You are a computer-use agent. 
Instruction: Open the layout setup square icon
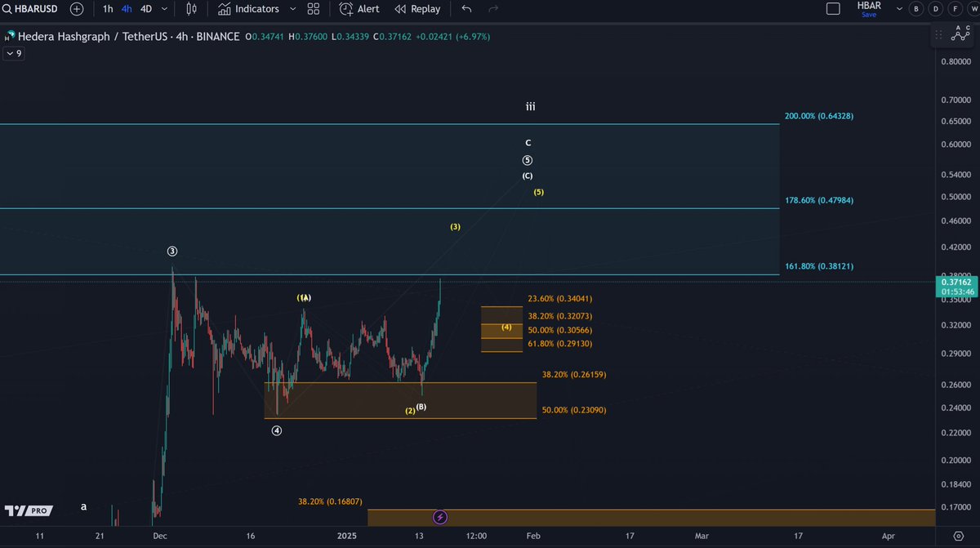point(833,9)
